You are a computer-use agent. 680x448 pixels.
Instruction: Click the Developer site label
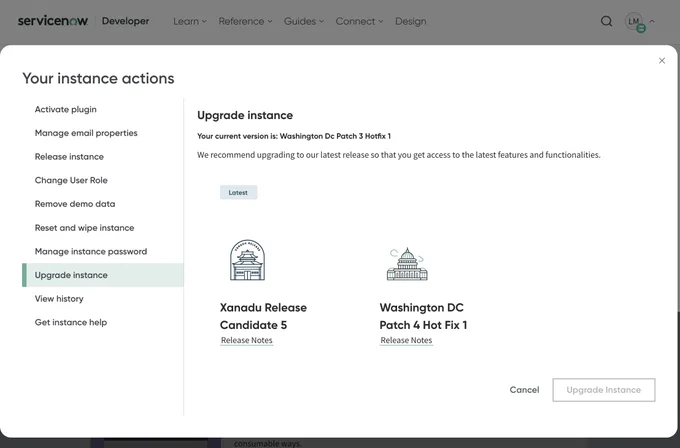point(125,21)
